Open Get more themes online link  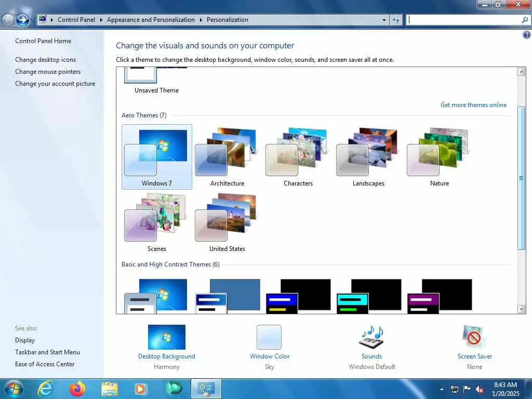point(473,105)
